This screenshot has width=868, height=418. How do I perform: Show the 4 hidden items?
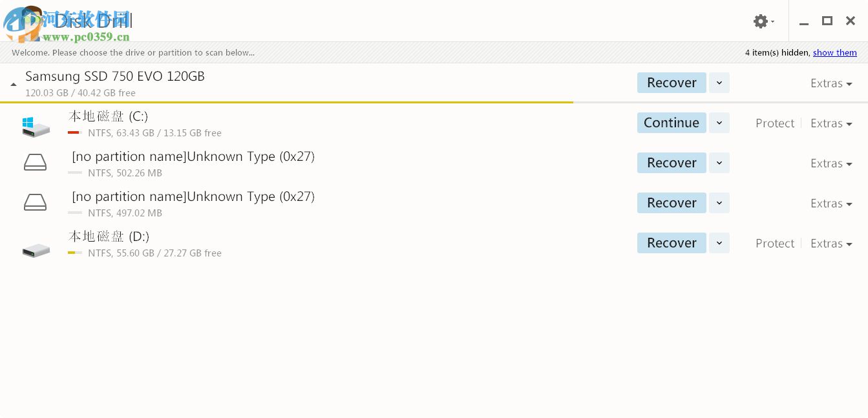pos(834,52)
